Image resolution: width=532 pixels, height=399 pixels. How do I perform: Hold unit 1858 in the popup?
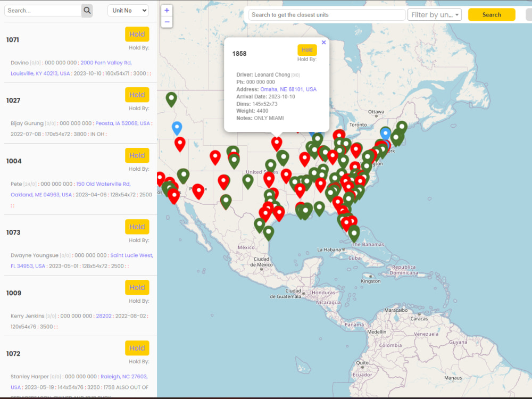pos(307,50)
